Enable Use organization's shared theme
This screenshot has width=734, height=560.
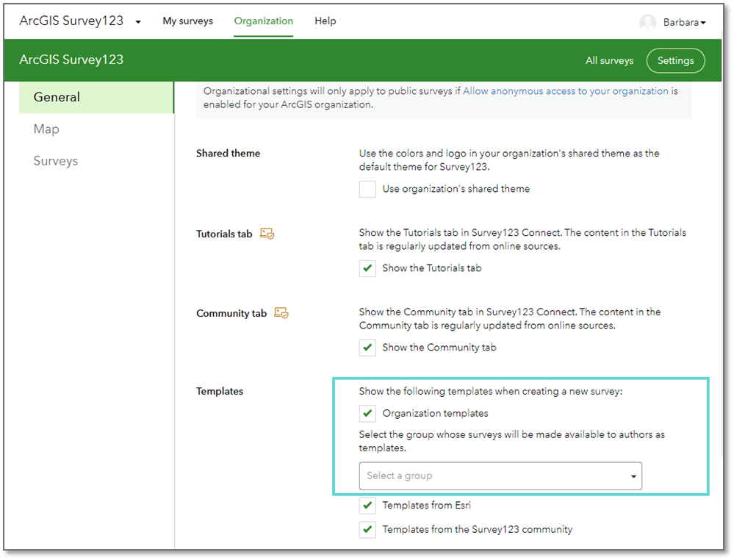point(367,189)
